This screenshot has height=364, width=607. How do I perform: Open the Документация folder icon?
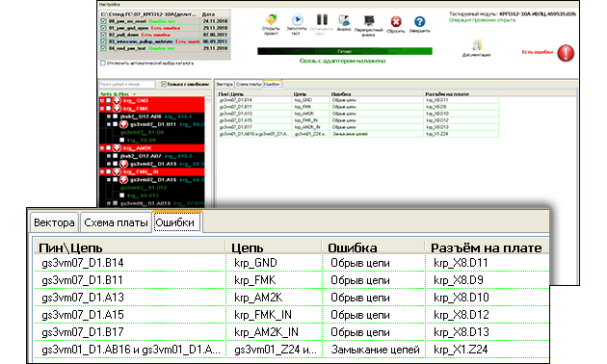(x=477, y=45)
